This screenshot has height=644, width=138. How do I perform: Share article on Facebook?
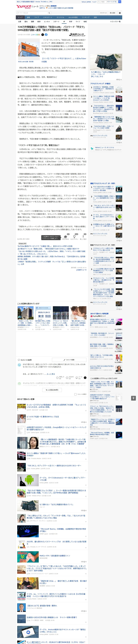[46, 35]
